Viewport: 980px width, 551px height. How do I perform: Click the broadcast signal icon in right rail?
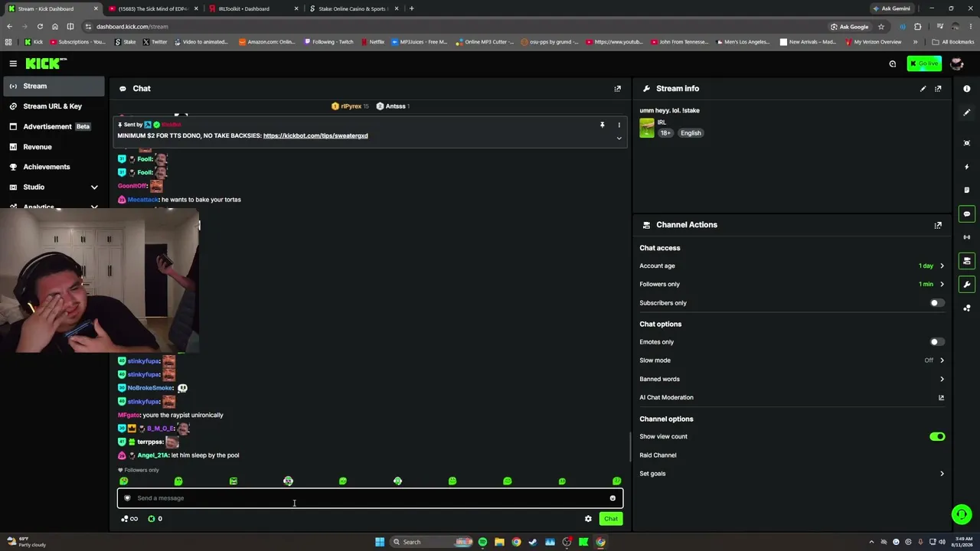coord(967,237)
